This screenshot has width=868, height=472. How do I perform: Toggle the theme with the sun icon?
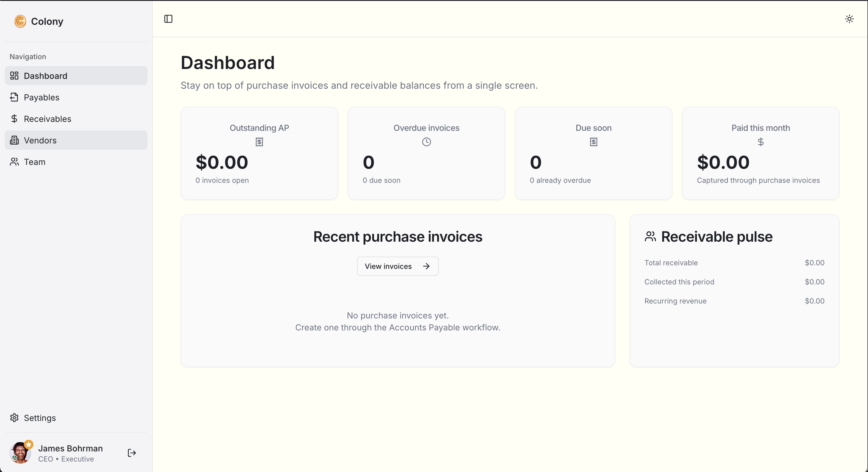pyautogui.click(x=849, y=19)
